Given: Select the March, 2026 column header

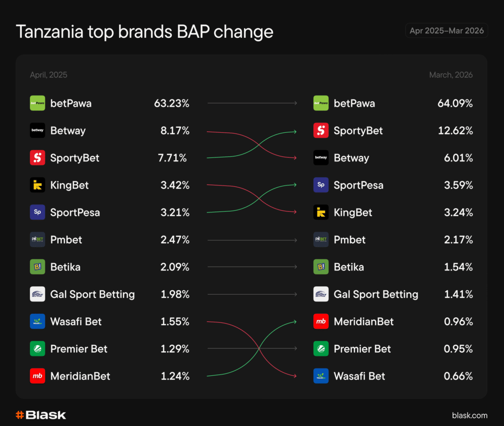Looking at the screenshot, I should pos(450,75).
